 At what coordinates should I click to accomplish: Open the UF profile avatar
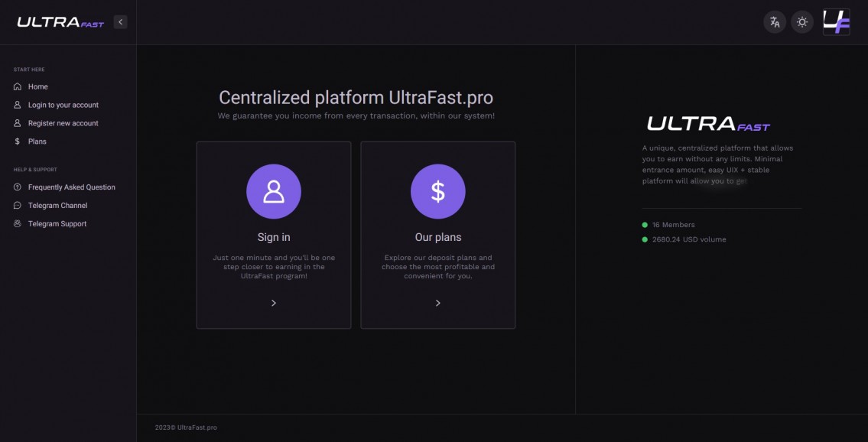tap(836, 22)
